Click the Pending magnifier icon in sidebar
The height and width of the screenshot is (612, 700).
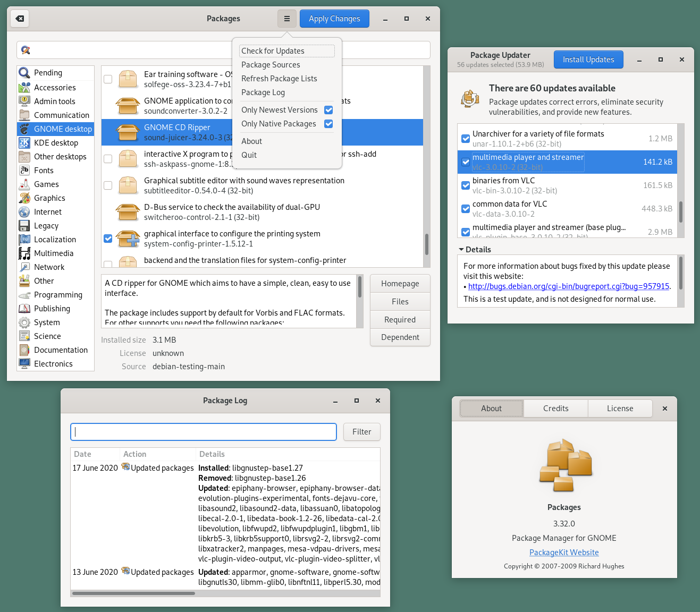point(24,73)
